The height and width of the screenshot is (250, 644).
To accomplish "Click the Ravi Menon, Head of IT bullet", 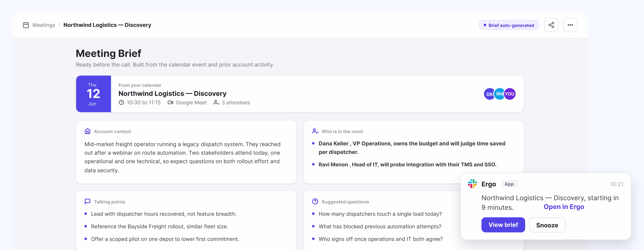I will point(408,164).
